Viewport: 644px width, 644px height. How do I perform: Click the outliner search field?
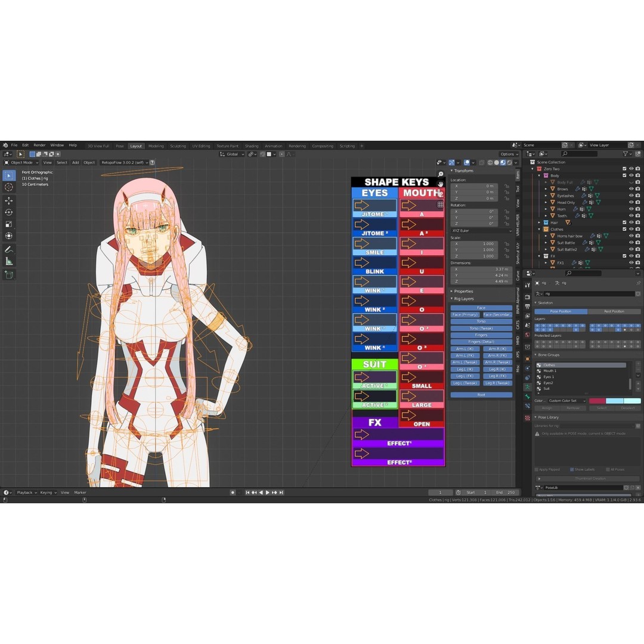[x=580, y=154]
